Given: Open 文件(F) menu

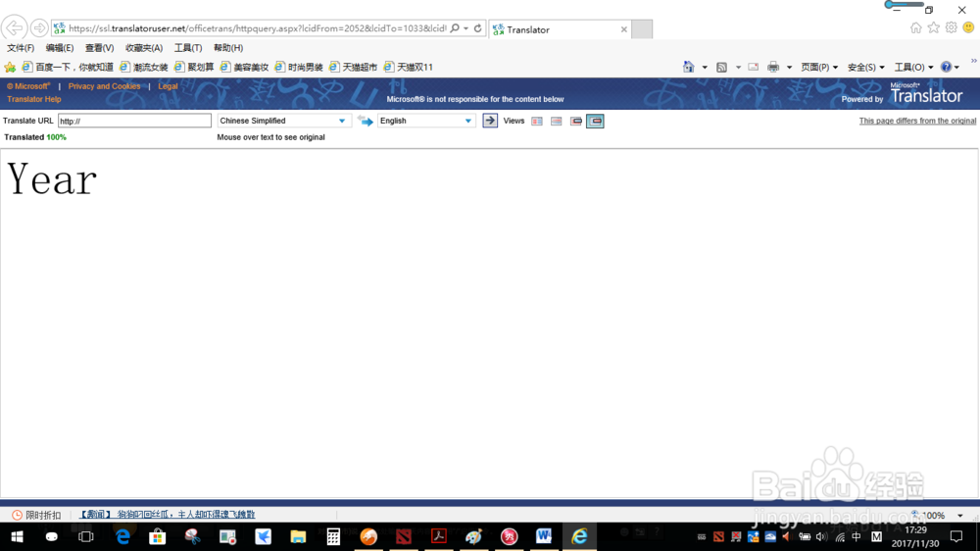Looking at the screenshot, I should click(x=21, y=47).
